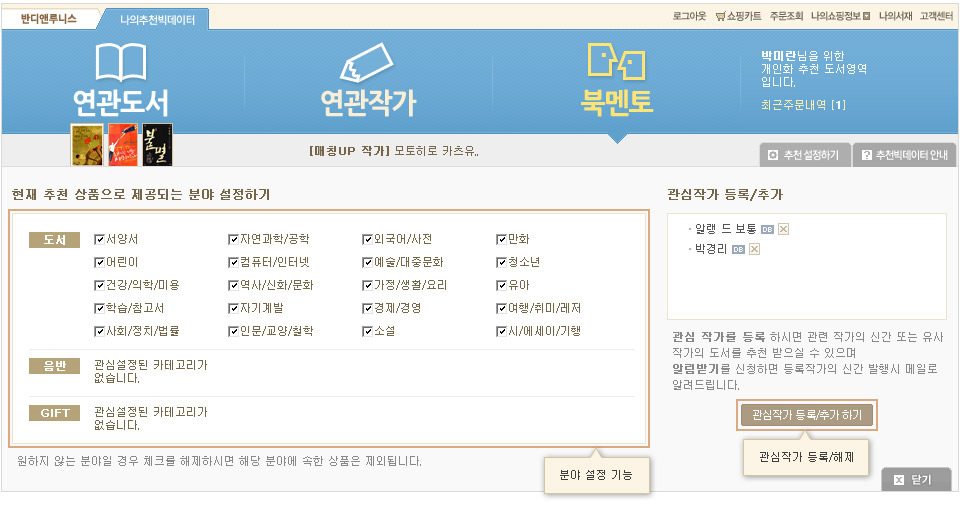Click DB icon next to 알랭 드 보통
Screen dimensions: 960x506
[767, 229]
